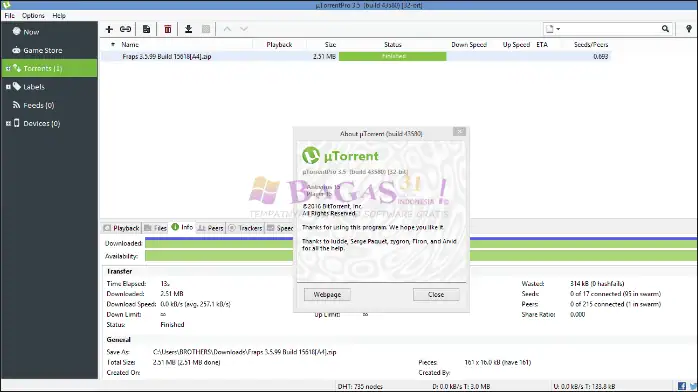Create new torrent file icon

pyautogui.click(x=146, y=29)
